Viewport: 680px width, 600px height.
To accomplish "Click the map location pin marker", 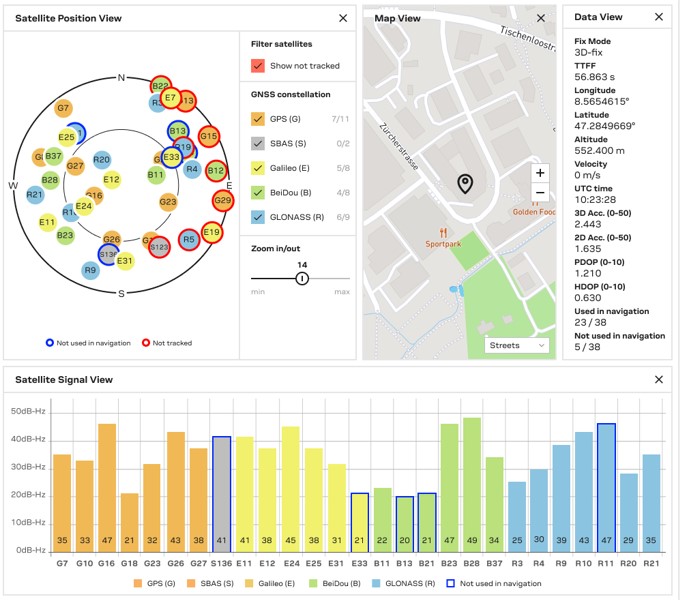I will point(464,184).
